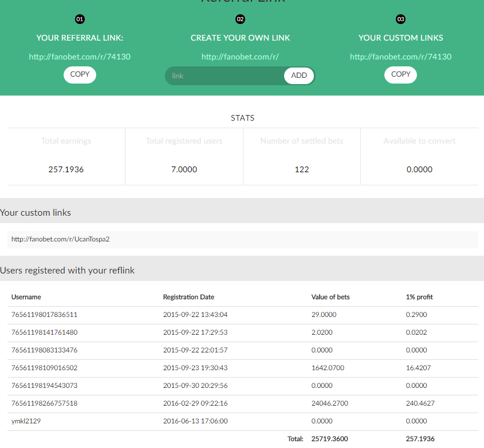This screenshot has height=448, width=484.
Task: Click registration date 2015-09-23 19:30:43
Action: 195,368
